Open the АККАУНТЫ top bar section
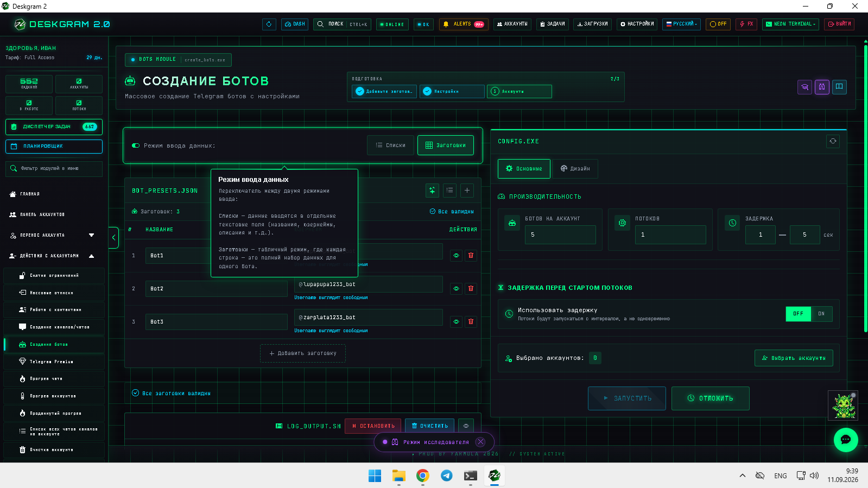This screenshot has width=868, height=488. [x=512, y=24]
